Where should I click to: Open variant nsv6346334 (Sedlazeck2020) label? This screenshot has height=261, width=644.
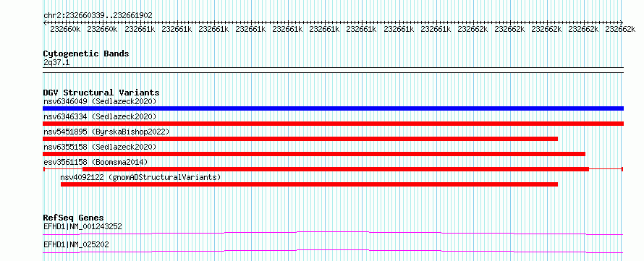[100, 116]
